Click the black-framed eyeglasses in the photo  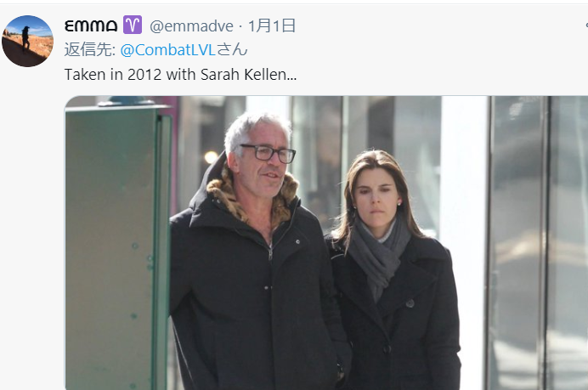pyautogui.click(x=268, y=154)
